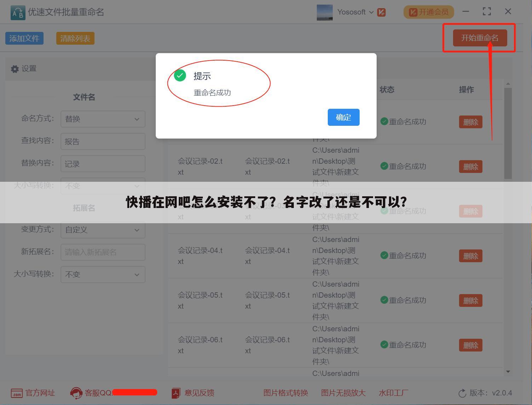
Task: Click success status icon for 会议记录-06.txt
Action: 384,344
